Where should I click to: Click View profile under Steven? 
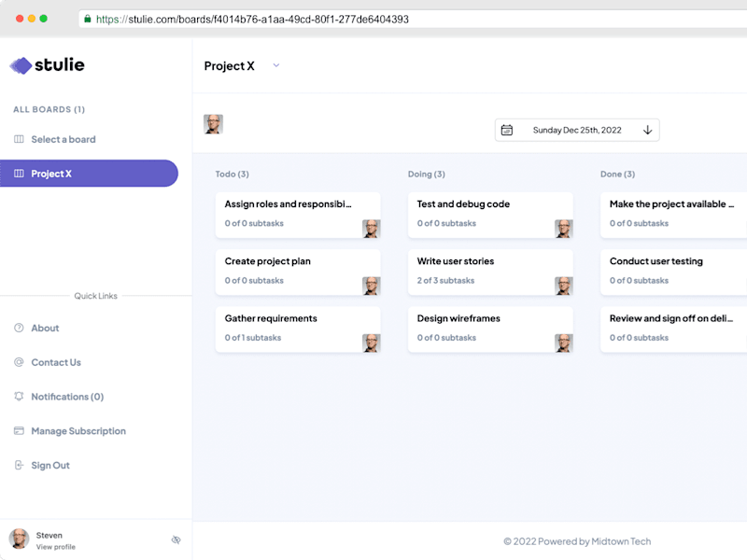[x=56, y=547]
